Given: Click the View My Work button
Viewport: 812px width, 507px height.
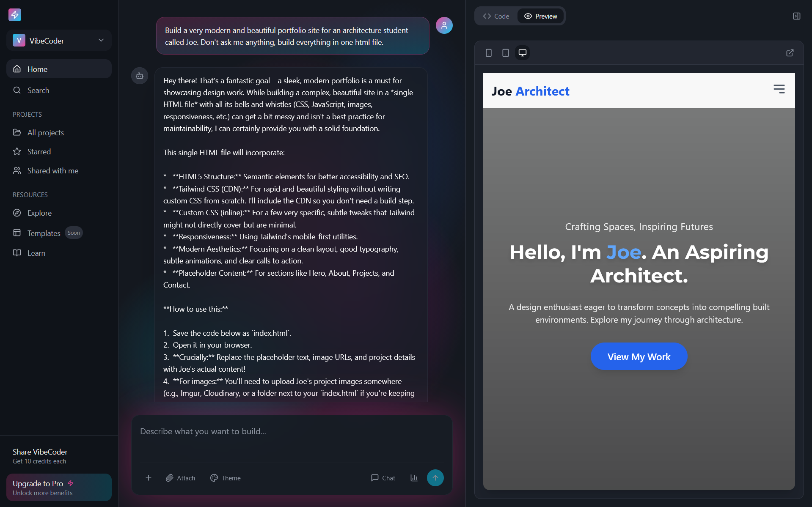Looking at the screenshot, I should click(639, 356).
